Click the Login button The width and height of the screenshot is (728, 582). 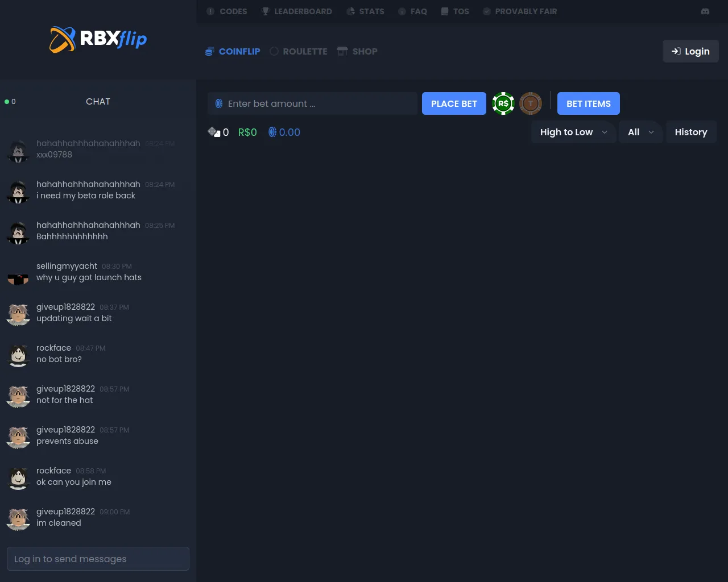coord(690,51)
